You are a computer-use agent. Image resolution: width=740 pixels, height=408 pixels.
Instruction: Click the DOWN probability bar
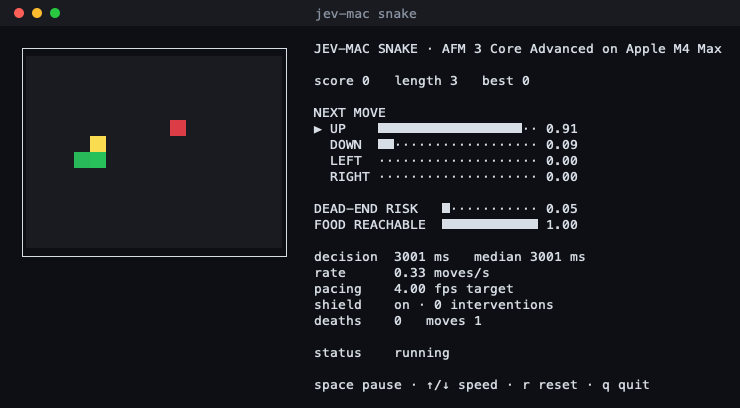coord(457,144)
